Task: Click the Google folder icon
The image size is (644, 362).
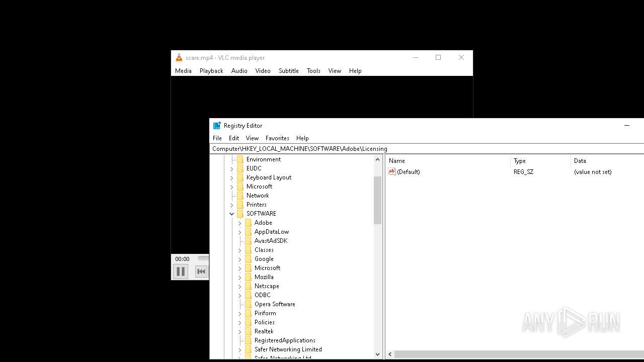Action: coord(248,259)
